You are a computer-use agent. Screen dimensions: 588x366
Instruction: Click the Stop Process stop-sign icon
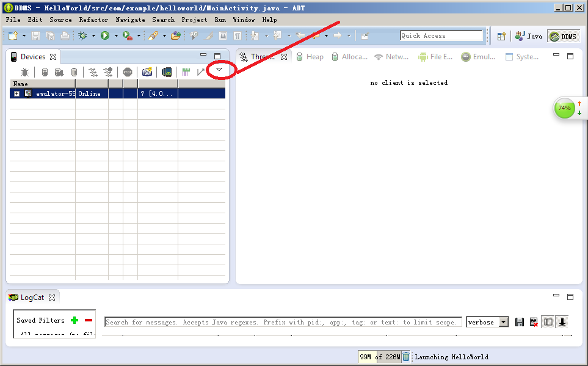pyautogui.click(x=128, y=72)
